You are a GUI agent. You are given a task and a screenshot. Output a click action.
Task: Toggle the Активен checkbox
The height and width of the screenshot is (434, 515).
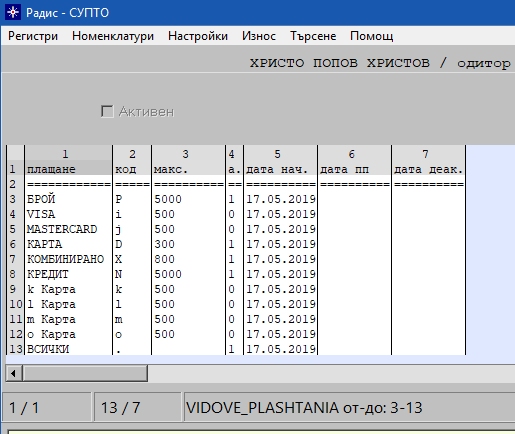(x=107, y=111)
